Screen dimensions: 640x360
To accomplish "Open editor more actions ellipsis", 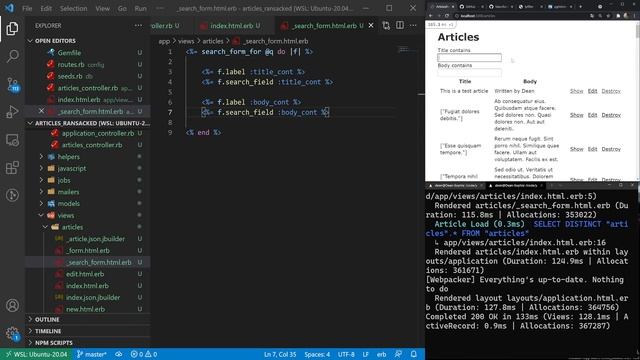I will tap(413, 25).
